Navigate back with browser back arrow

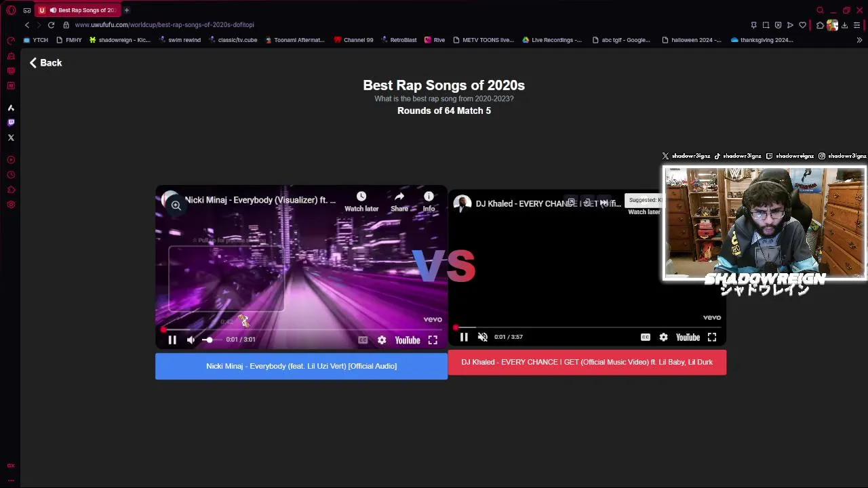tap(27, 25)
